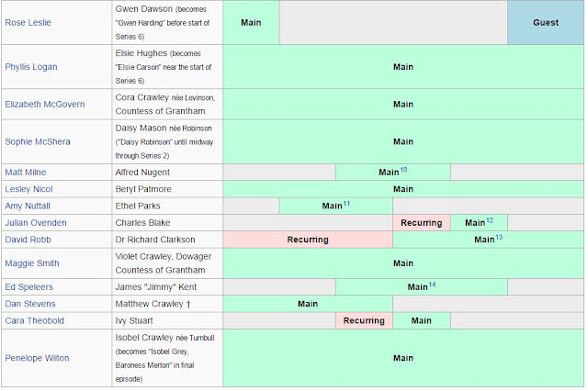Open the Maggie Smith link
This screenshot has width=588, height=391.
[x=32, y=263]
